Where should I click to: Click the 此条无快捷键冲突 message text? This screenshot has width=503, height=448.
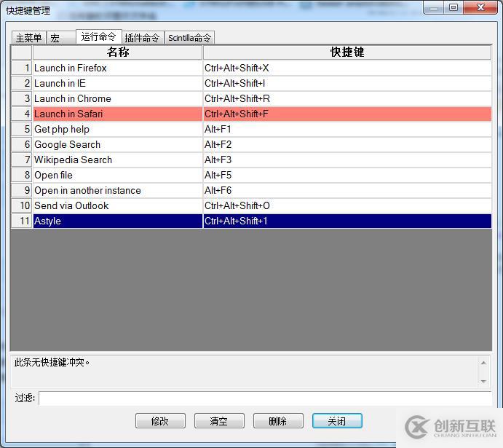pos(52,362)
